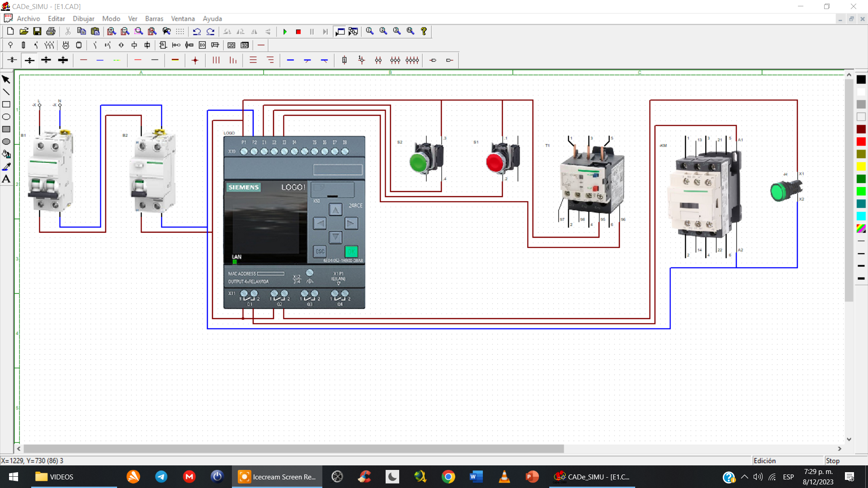
Task: Open the Ayuda help menu
Action: click(x=212, y=19)
